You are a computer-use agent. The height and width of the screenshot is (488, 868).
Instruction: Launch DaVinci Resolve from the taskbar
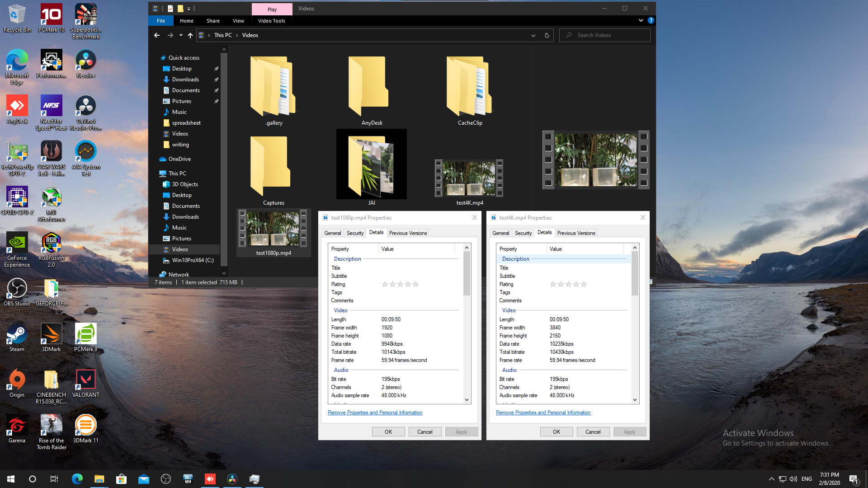pos(232,479)
